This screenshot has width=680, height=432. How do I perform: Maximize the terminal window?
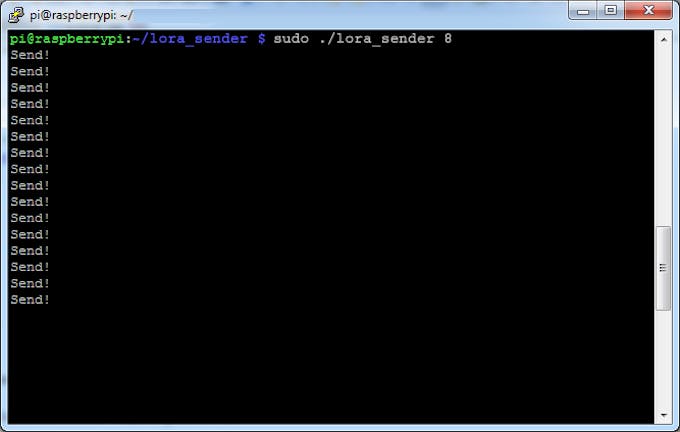[611, 10]
